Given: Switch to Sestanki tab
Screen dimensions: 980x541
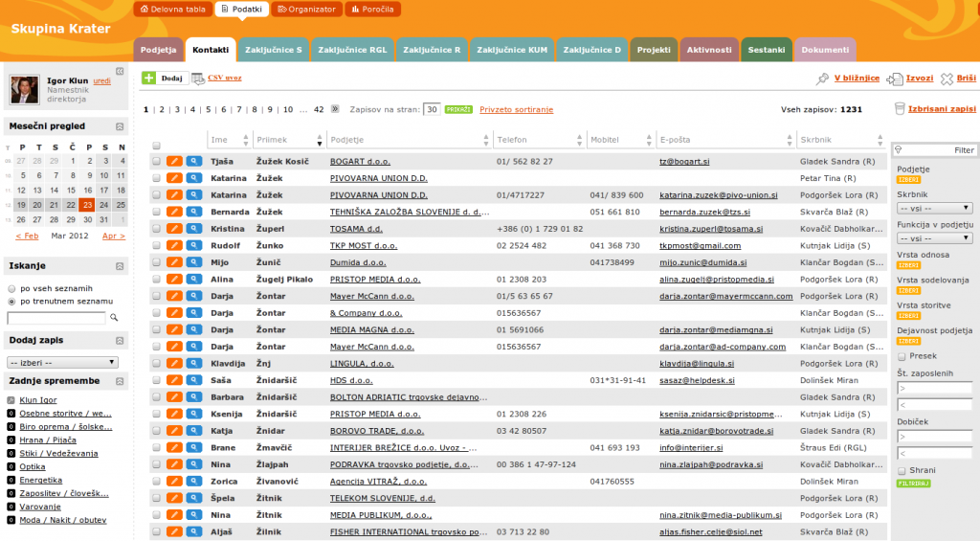Looking at the screenshot, I should 767,50.
